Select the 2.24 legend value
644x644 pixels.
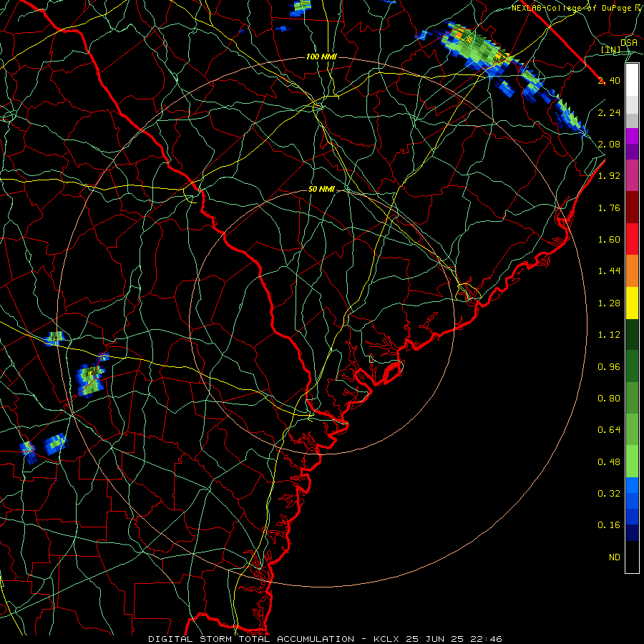(609, 112)
